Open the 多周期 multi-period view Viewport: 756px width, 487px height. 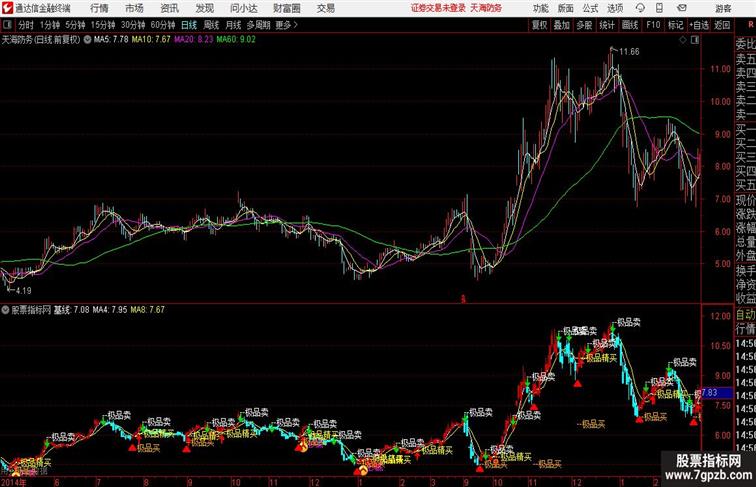click(x=258, y=25)
